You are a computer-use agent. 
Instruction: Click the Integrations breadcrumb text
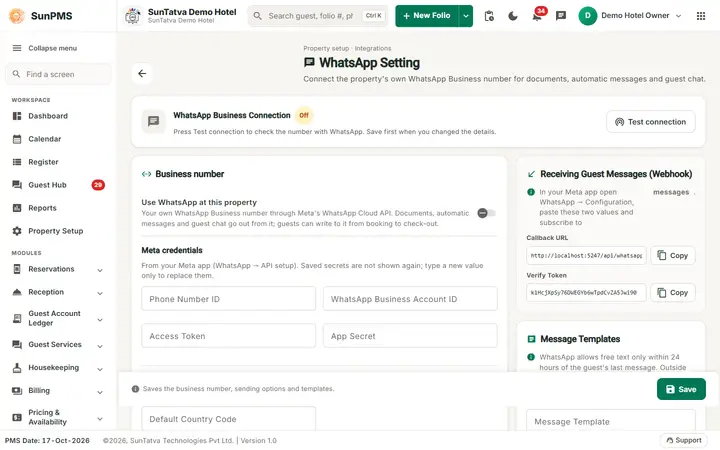coord(373,48)
